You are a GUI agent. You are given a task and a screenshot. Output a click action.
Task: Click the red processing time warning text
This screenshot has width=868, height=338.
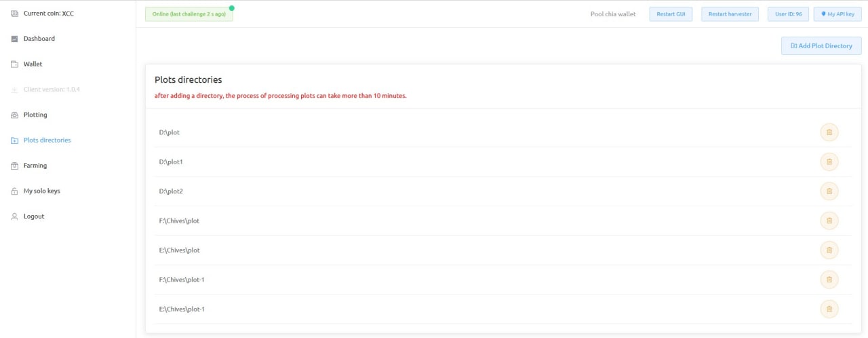pos(281,96)
